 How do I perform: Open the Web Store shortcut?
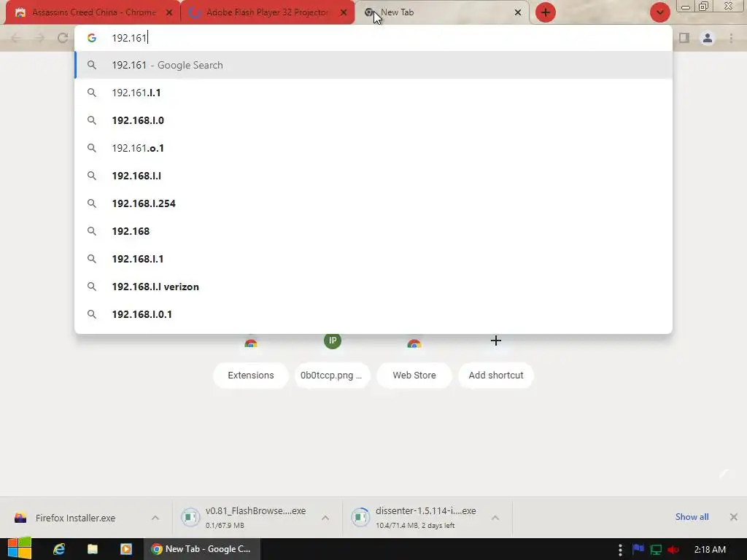414,376
